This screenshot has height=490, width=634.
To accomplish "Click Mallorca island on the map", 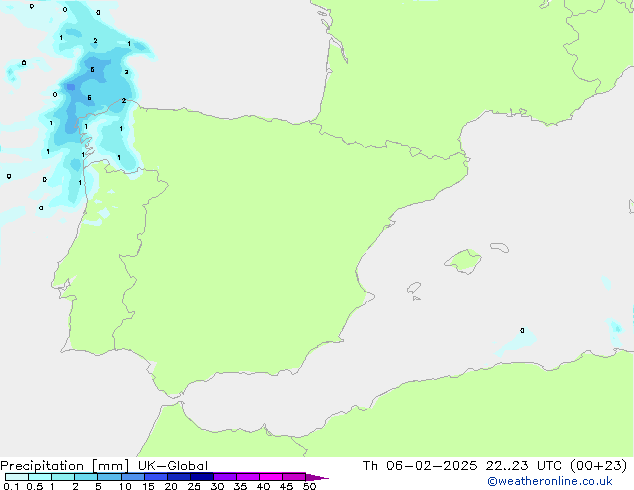I will (x=463, y=261).
